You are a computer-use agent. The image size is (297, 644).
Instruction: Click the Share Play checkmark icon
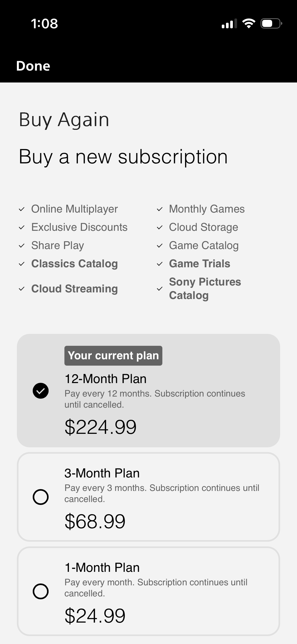[22, 246]
